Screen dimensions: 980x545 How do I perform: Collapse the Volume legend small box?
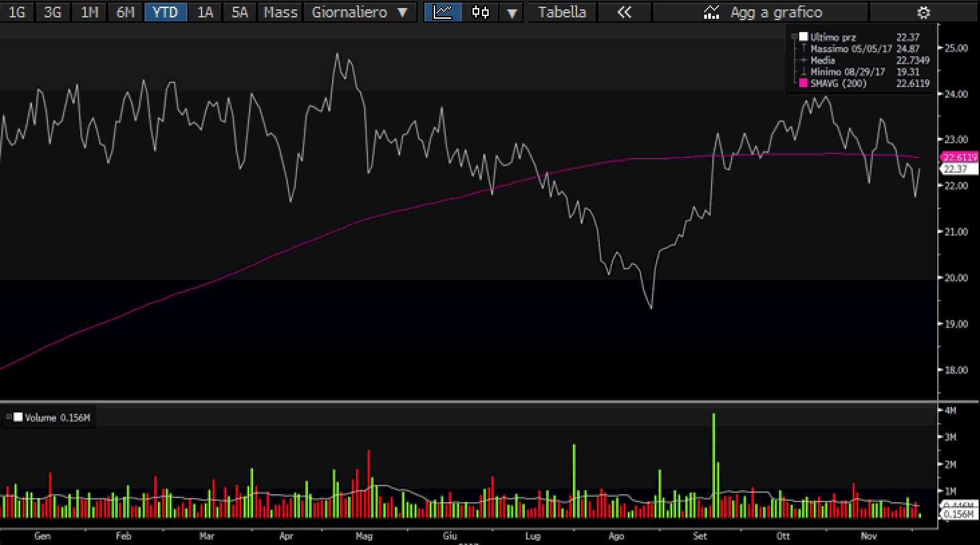click(8, 417)
